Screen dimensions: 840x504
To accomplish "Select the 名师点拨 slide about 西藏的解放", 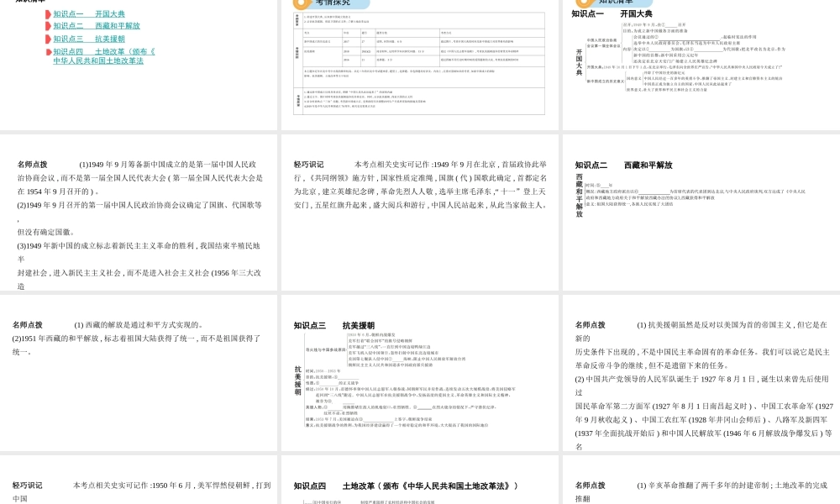I will click(139, 373).
